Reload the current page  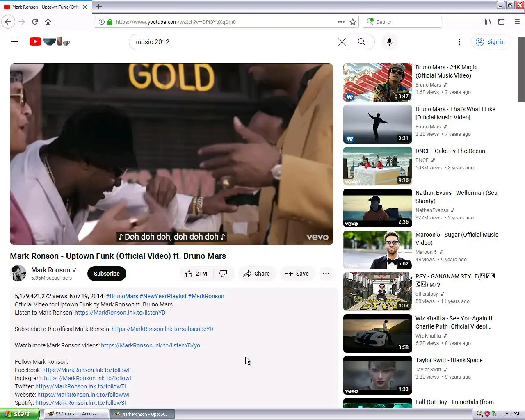coord(35,22)
